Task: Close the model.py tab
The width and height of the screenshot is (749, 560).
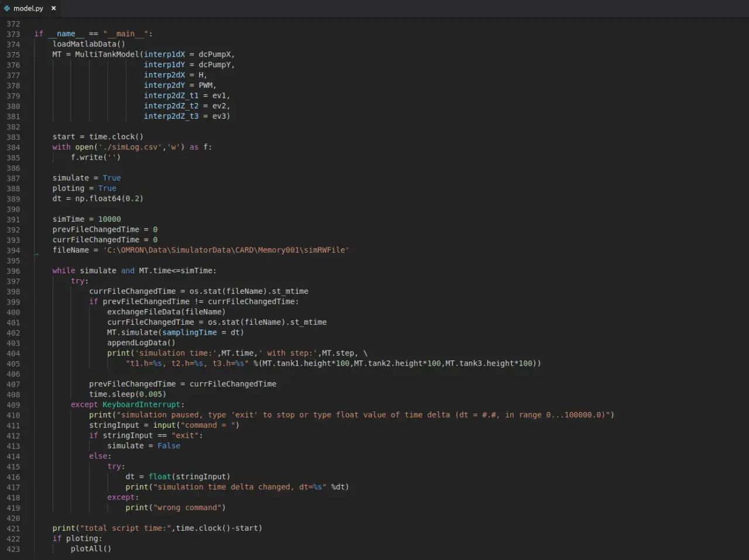Action: coord(53,8)
